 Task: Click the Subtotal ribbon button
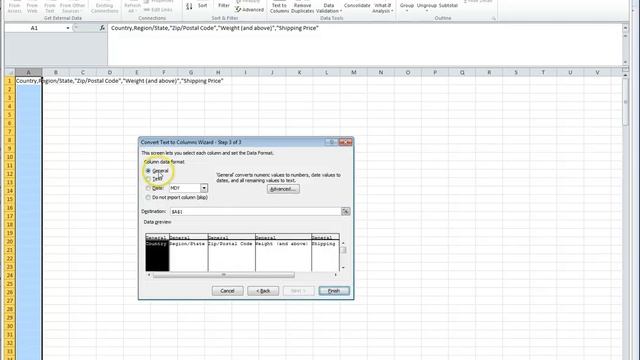[x=448, y=5]
